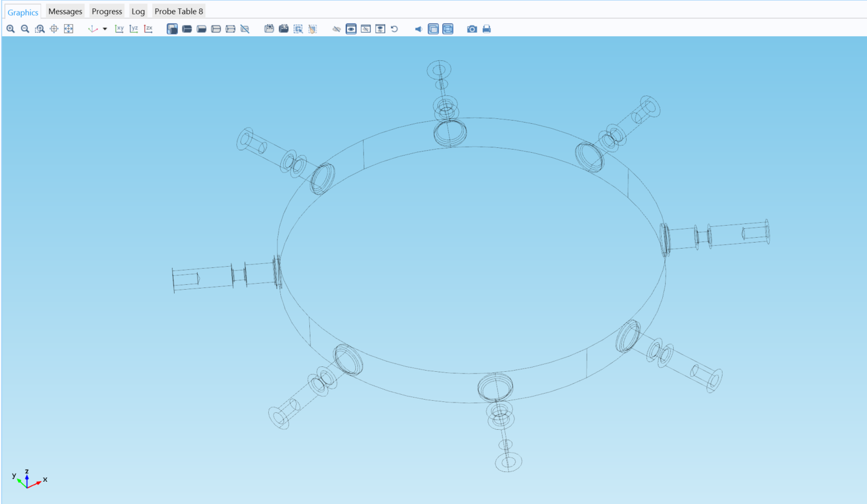This screenshot has height=504, width=867.
Task: Open the Log tab
Action: click(138, 11)
